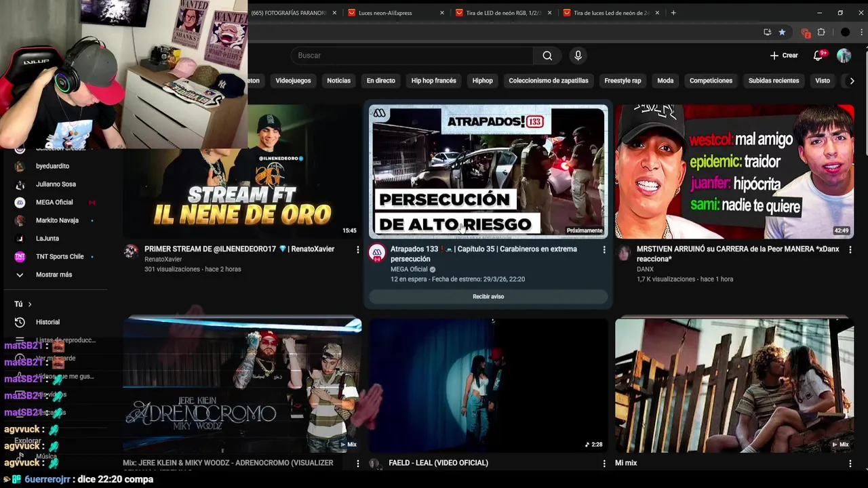Open options menu for MRSTIVEN video
Image resolution: width=868 pixels, height=488 pixels.
(x=850, y=249)
